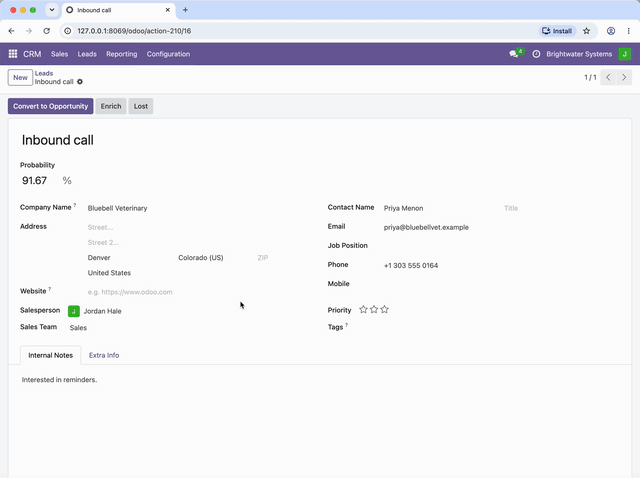Viewport: 640px width, 478px height.
Task: Open the Configuration menu
Action: [168, 54]
